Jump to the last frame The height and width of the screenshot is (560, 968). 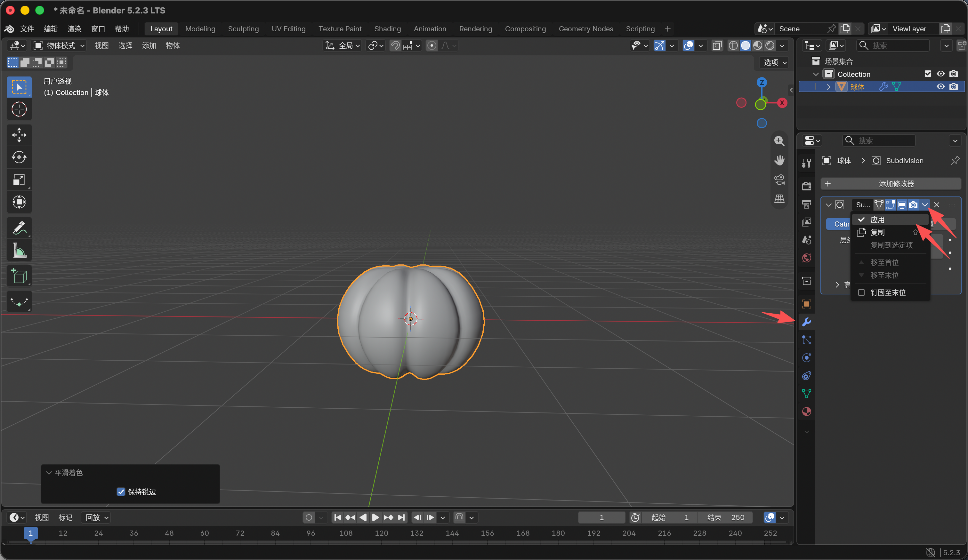pos(401,517)
